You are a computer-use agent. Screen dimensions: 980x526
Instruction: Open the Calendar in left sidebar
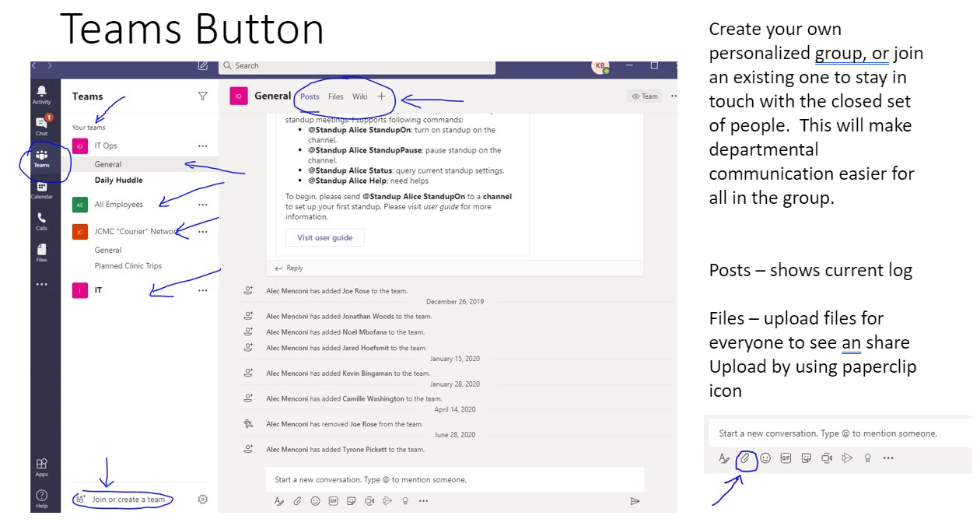pos(42,189)
